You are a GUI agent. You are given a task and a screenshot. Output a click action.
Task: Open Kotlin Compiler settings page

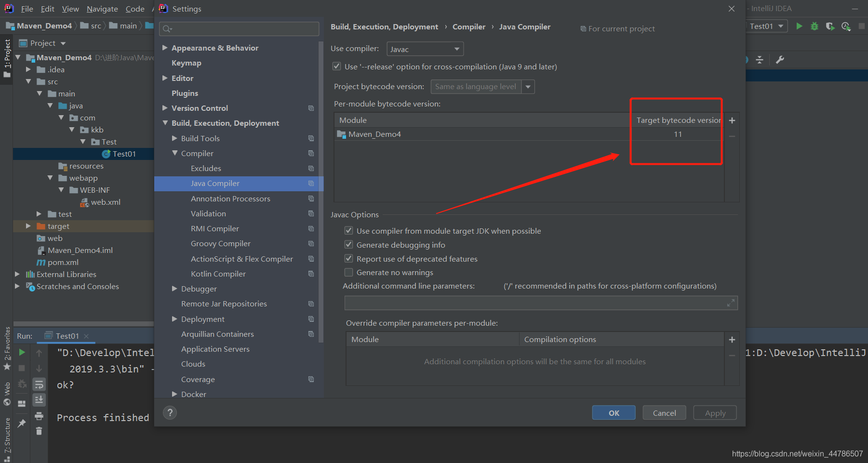click(218, 274)
